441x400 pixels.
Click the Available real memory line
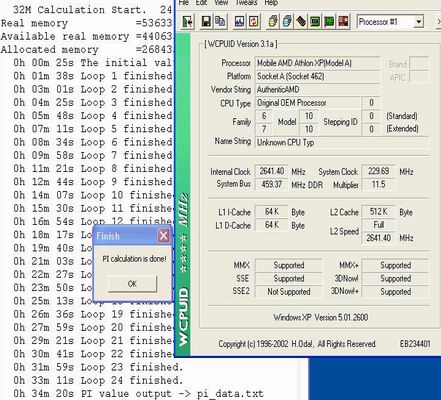pyautogui.click(x=86, y=36)
